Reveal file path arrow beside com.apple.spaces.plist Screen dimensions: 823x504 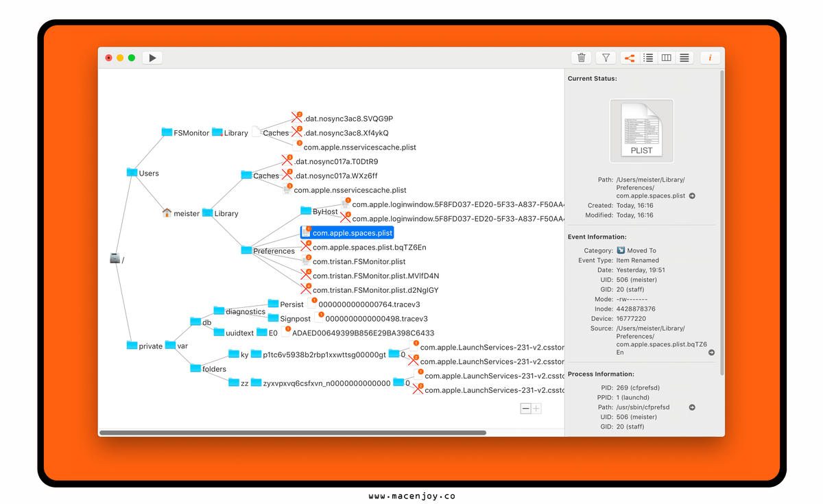[692, 196]
